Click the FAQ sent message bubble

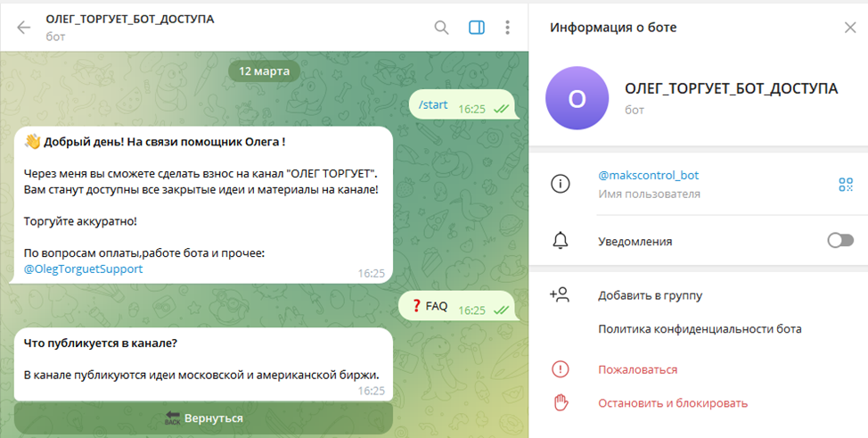coord(461,306)
